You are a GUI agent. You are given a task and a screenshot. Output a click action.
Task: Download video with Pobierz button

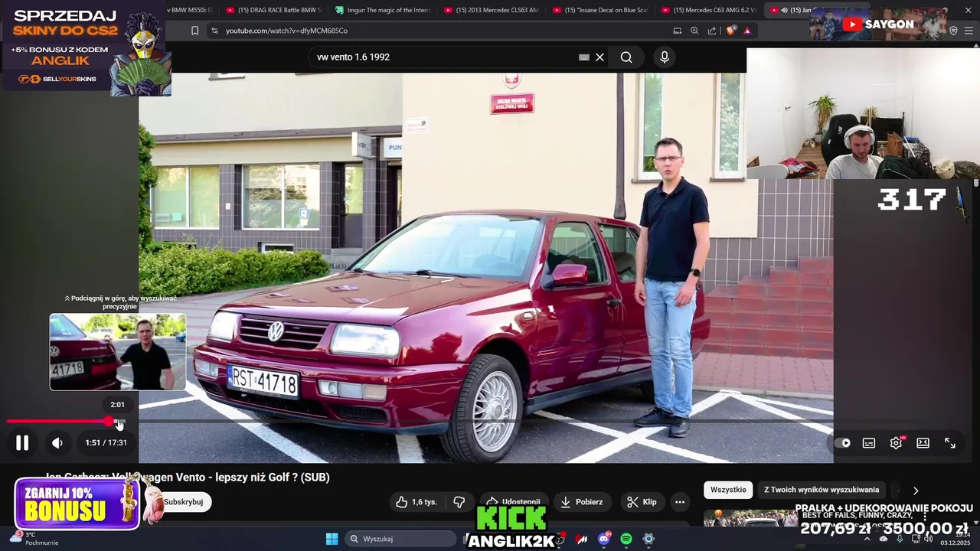click(582, 502)
